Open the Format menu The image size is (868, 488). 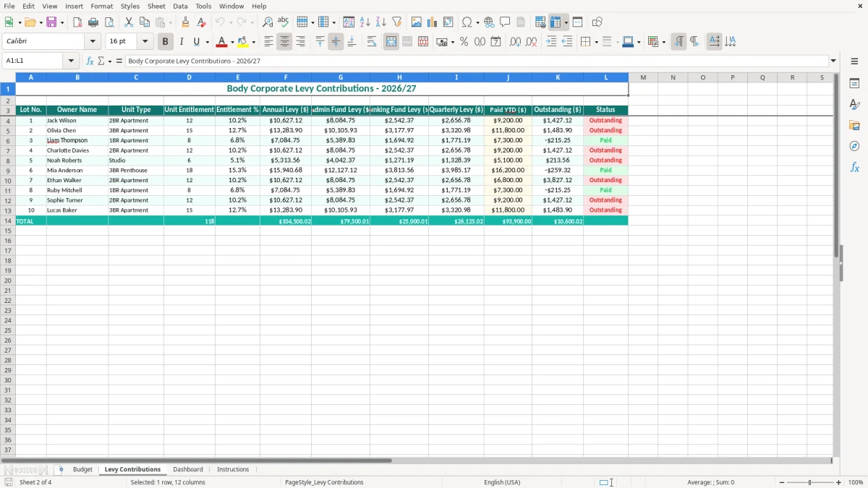click(x=102, y=6)
